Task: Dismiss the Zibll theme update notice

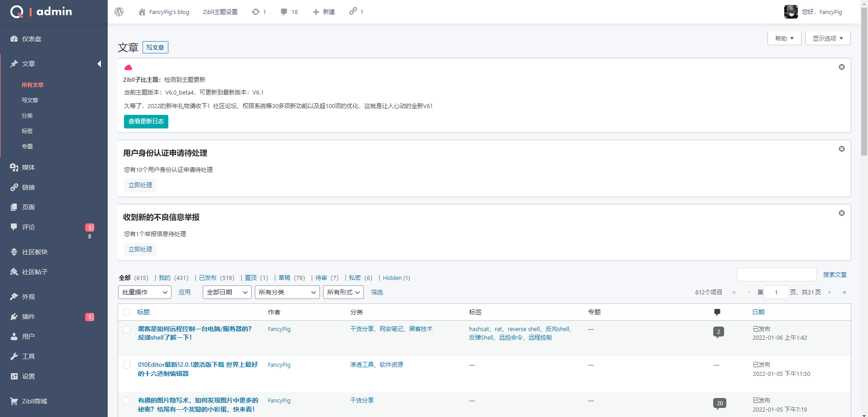Action: (x=842, y=67)
